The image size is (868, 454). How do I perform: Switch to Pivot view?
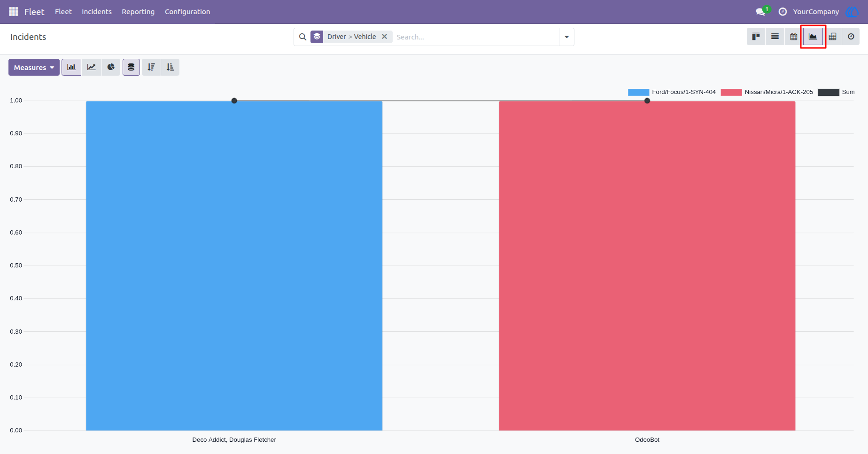coord(833,37)
